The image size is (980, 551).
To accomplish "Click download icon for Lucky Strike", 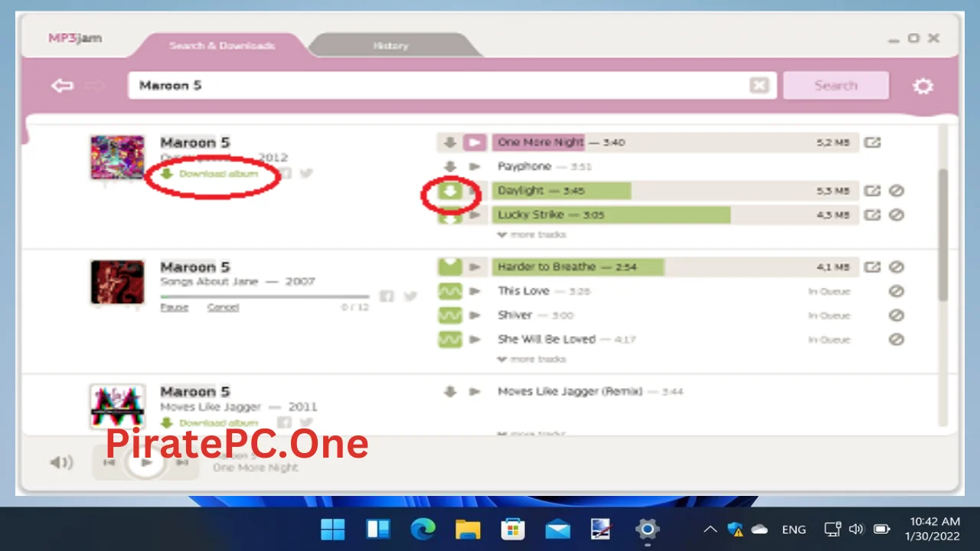I will point(450,215).
